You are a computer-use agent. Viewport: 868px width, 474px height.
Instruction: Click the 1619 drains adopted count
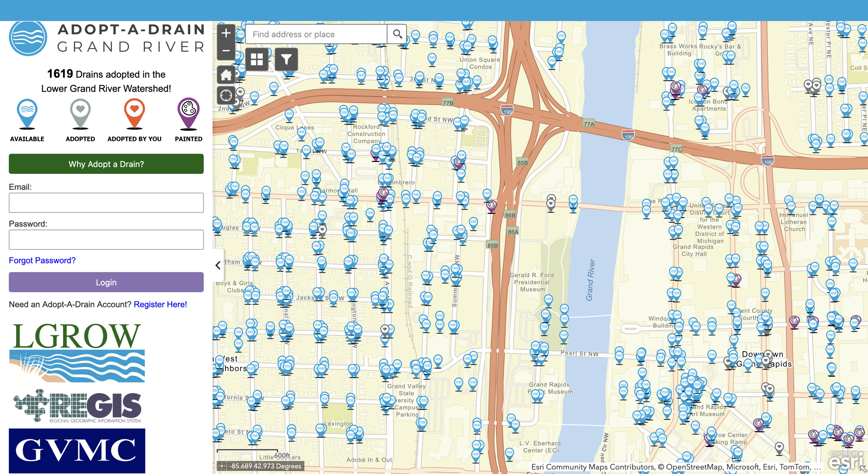point(60,74)
